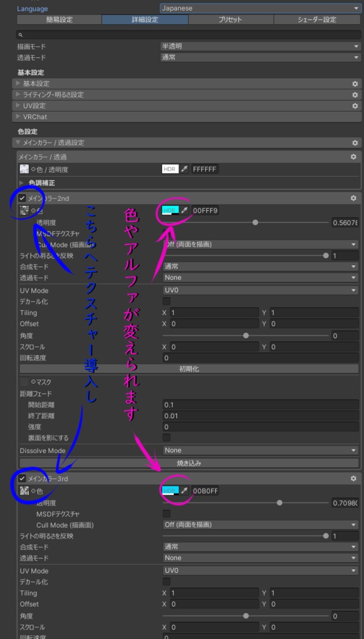Open white HDR main color swatch

pyautogui.click(x=170, y=168)
